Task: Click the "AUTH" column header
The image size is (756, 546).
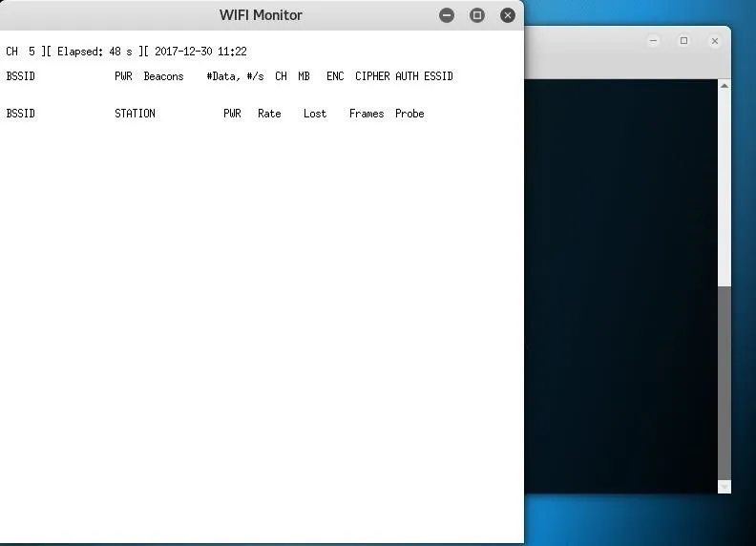Action: (407, 76)
